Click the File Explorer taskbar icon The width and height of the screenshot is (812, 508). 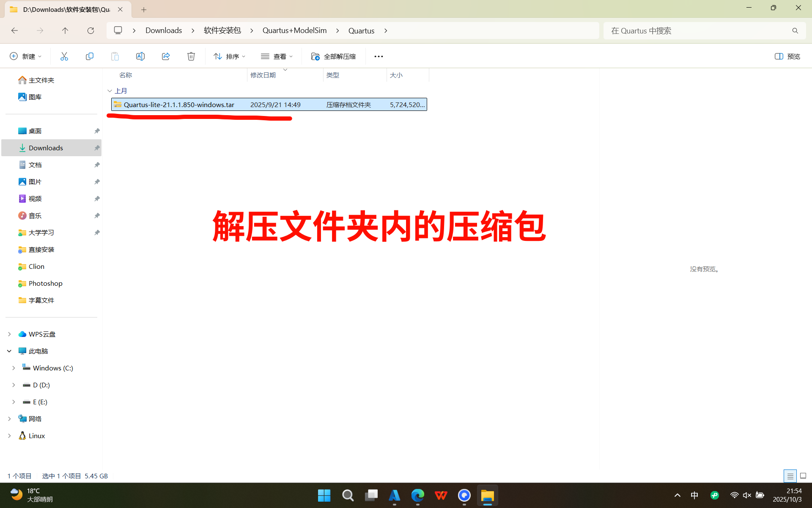(x=488, y=495)
